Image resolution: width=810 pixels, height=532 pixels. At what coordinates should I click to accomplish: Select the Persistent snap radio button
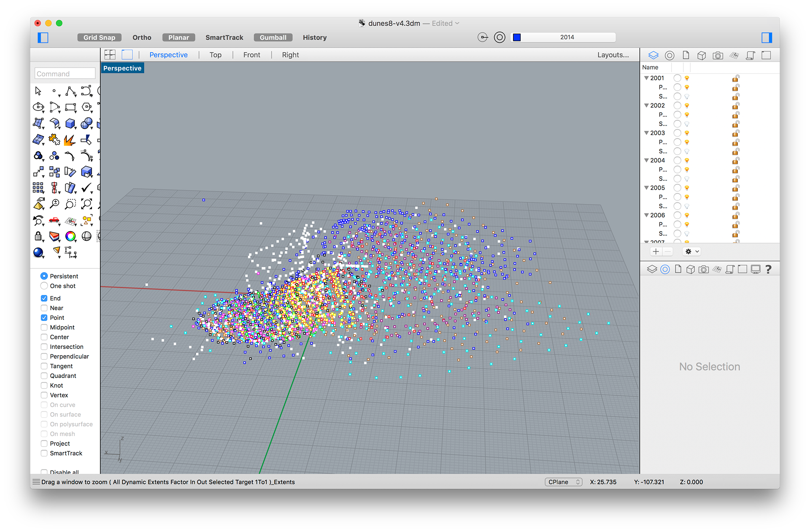pos(44,276)
